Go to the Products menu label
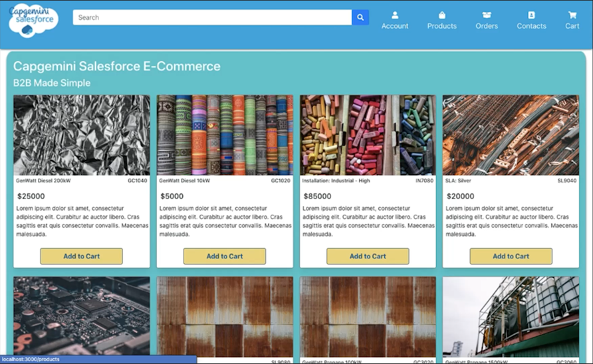 pos(441,26)
